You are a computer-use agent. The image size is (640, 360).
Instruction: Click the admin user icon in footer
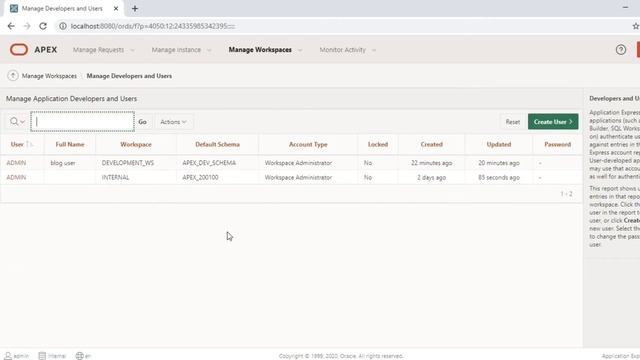pos(8,356)
